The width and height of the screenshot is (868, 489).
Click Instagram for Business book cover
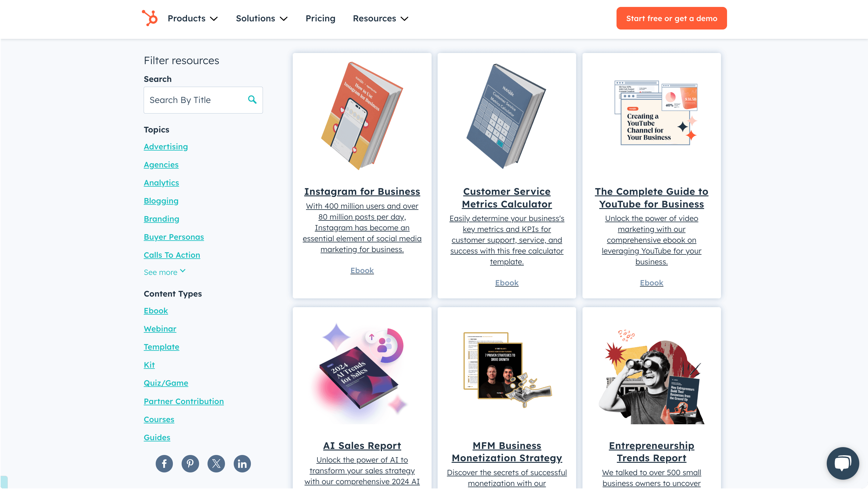tap(362, 116)
